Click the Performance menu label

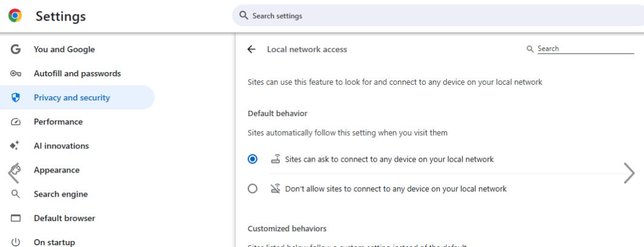(58, 122)
